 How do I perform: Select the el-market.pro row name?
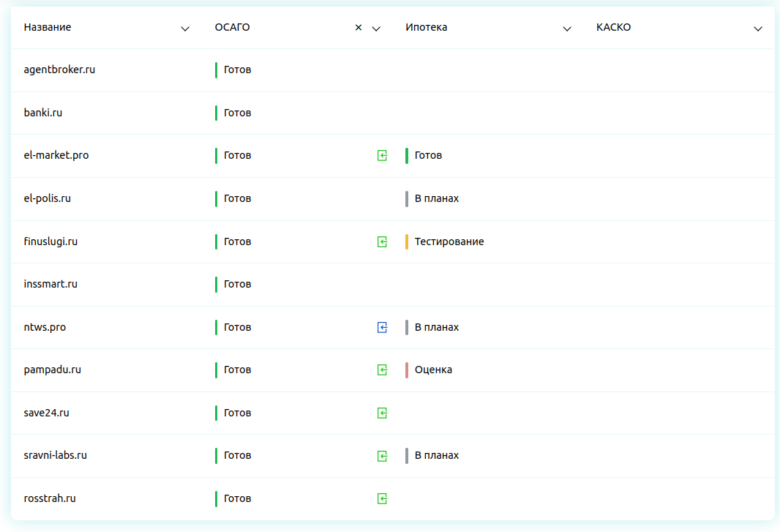click(56, 155)
